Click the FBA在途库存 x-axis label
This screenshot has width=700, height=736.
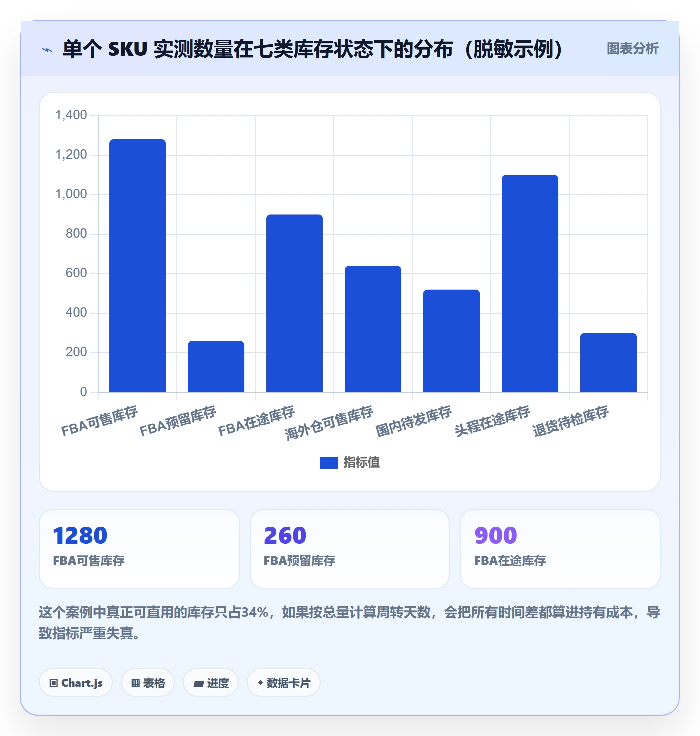[x=256, y=421]
